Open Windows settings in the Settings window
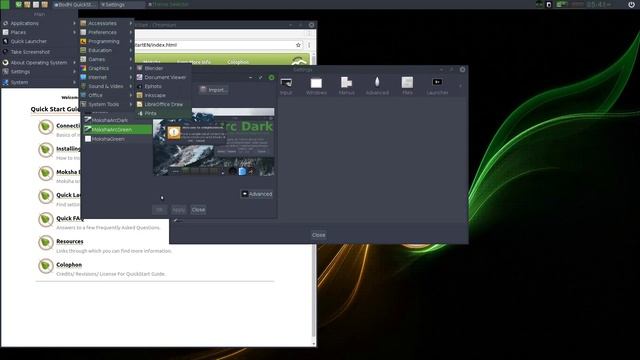Image resolution: width=640 pixels, height=360 pixels. [x=316, y=86]
